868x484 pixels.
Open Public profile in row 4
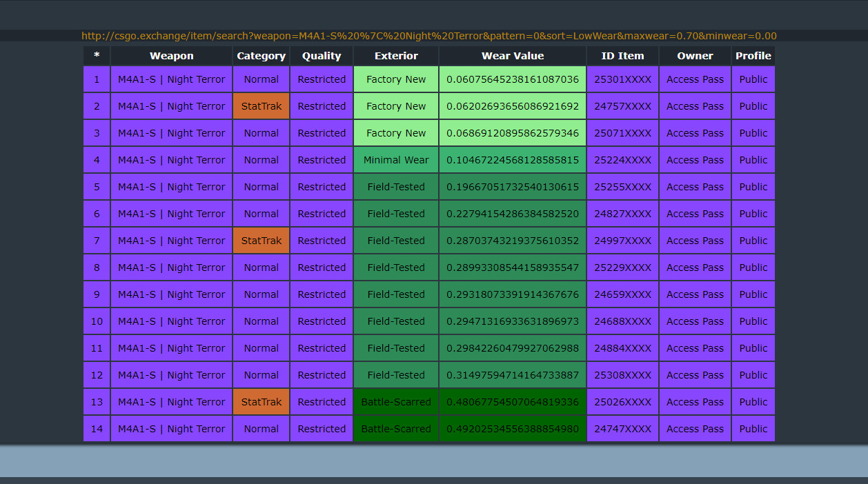pos(753,160)
